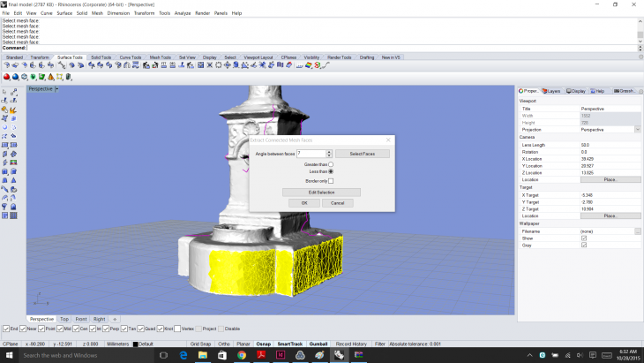This screenshot has width=644, height=363.
Task: Open the Display panel tab
Action: click(577, 90)
